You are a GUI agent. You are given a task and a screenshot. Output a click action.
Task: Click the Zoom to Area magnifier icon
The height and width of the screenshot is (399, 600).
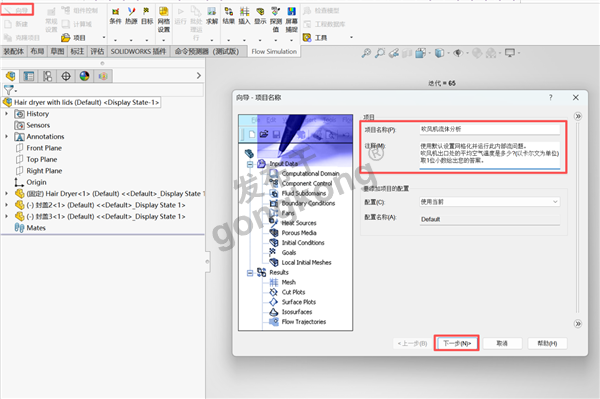(380, 53)
